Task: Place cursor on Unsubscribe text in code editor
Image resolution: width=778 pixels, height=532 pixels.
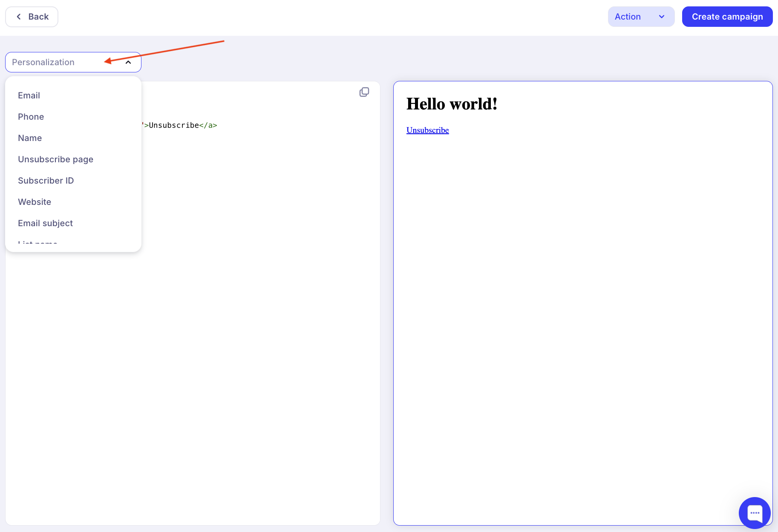Action: click(174, 125)
